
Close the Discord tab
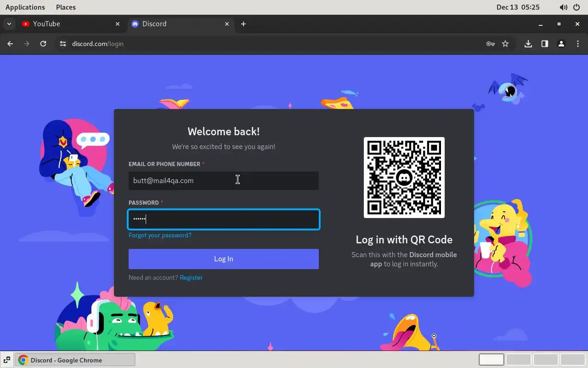(x=227, y=24)
